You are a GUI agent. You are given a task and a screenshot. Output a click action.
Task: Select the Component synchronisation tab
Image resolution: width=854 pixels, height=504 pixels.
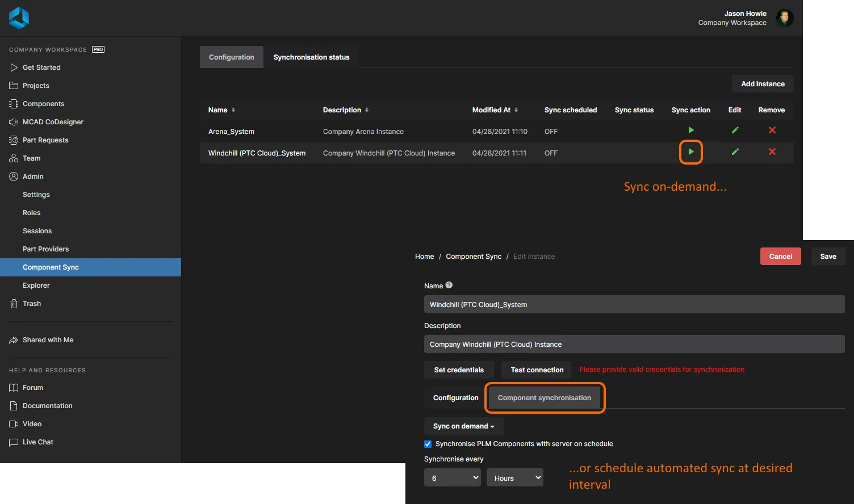tap(544, 398)
